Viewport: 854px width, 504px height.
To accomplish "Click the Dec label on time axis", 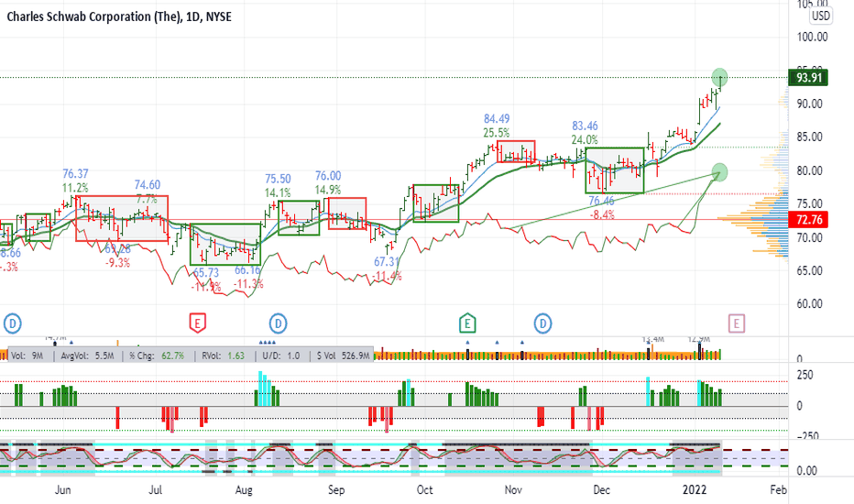I will (x=601, y=490).
